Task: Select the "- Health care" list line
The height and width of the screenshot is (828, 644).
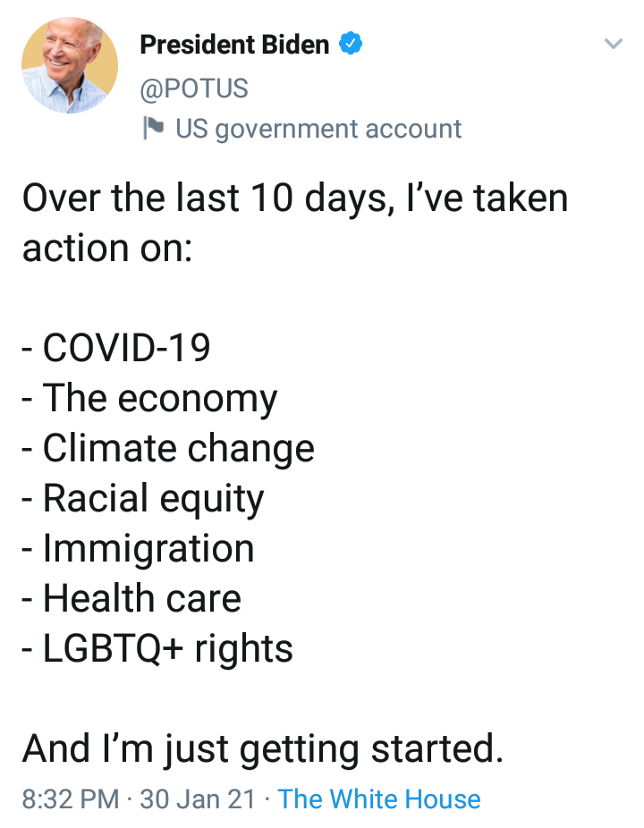Action: point(131,598)
